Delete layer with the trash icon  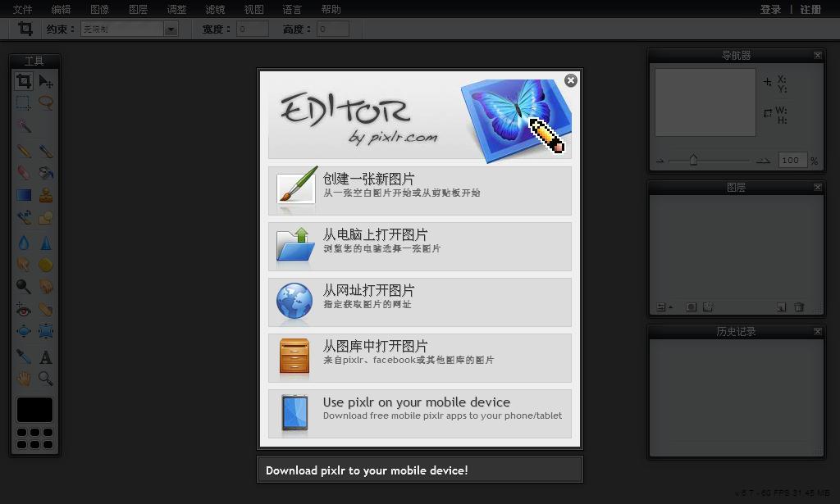click(x=799, y=307)
